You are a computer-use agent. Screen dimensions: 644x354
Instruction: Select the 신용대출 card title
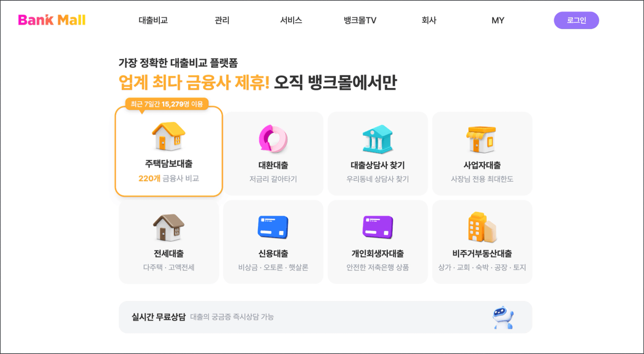pyautogui.click(x=273, y=253)
